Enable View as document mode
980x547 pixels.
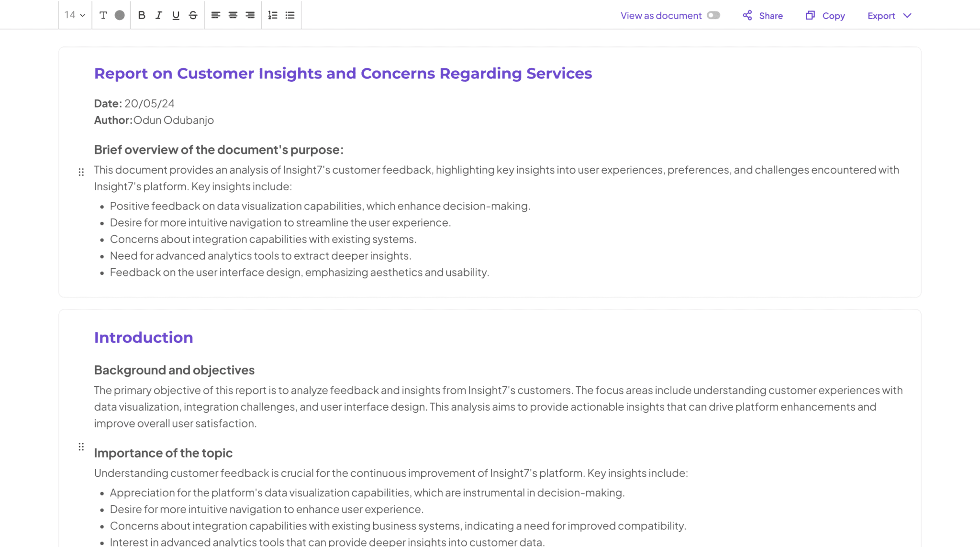point(713,15)
